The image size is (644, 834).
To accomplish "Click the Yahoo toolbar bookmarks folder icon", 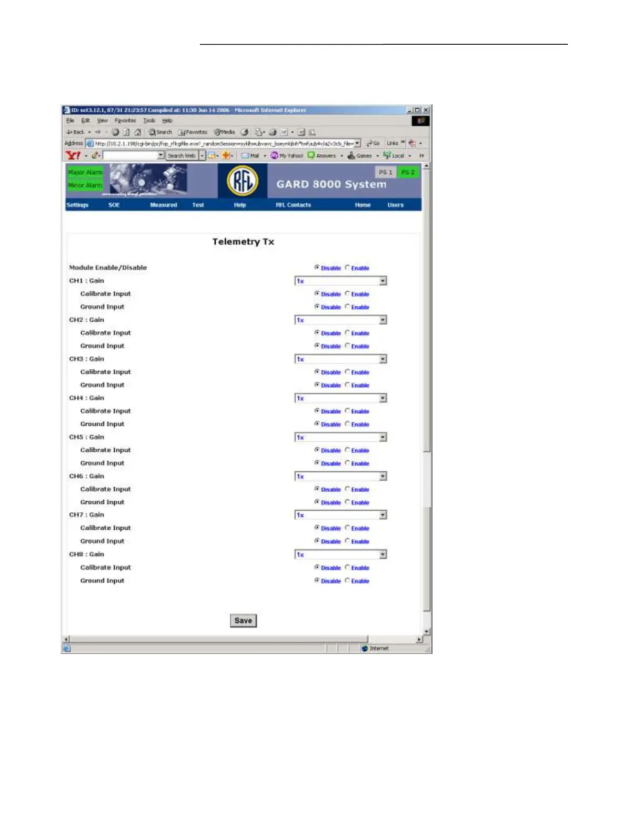I will 213,155.
